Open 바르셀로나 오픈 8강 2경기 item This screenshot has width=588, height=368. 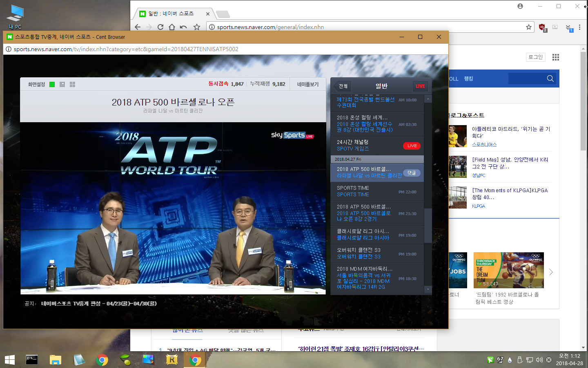tap(377, 213)
